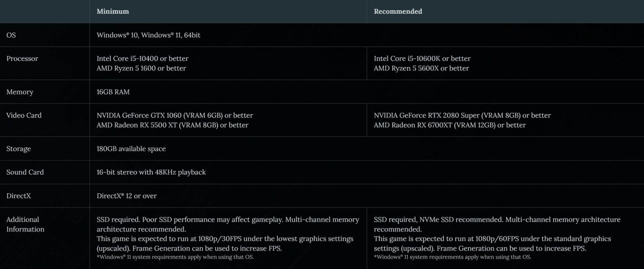This screenshot has height=269, width=644.
Task: Click the 16GB RAM cell
Action: [x=113, y=92]
